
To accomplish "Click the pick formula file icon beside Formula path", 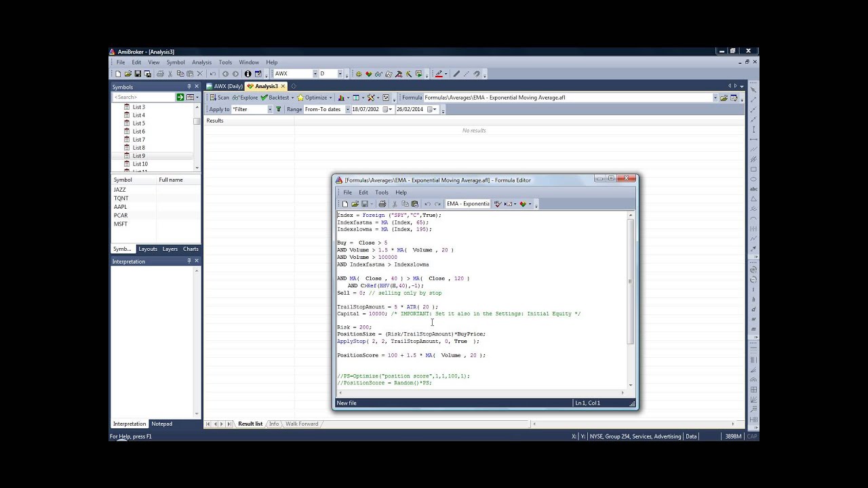I will pyautogui.click(x=724, y=98).
